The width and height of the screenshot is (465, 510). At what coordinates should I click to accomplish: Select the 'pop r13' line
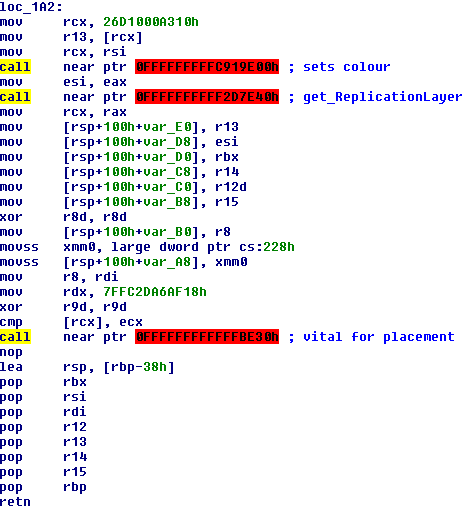[43, 442]
